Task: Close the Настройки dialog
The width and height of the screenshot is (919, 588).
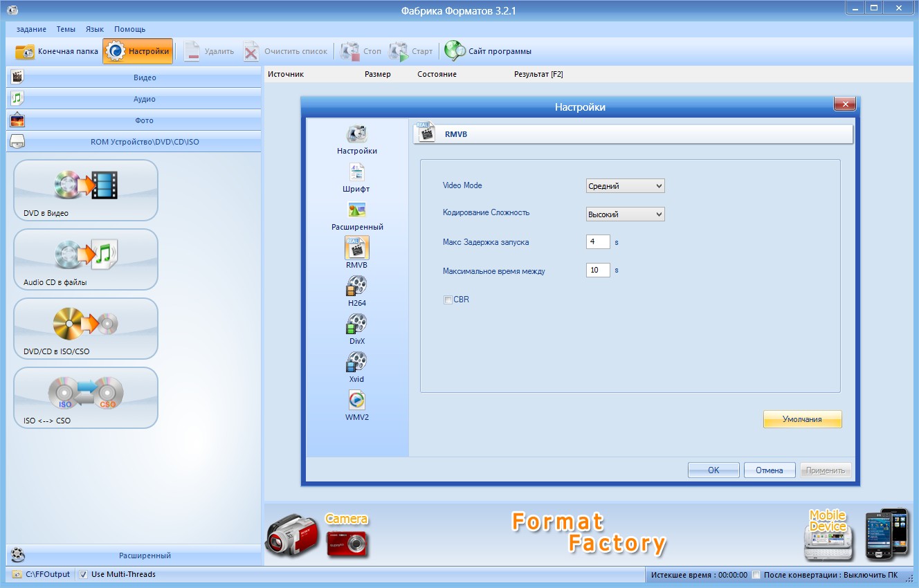Action: [x=844, y=104]
